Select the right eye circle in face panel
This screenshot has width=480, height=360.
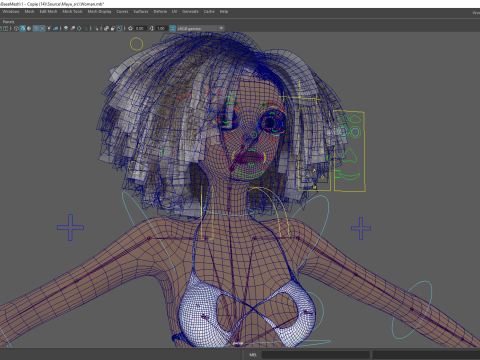[355, 132]
